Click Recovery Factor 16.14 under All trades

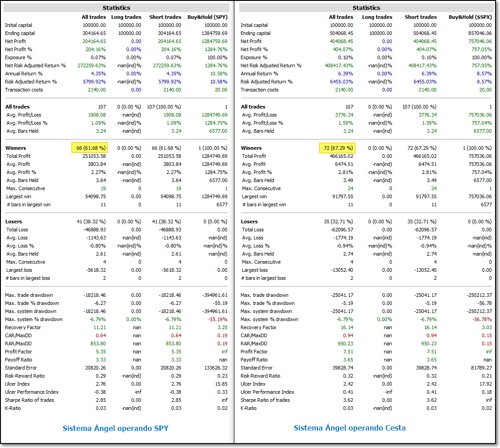pos(347,327)
